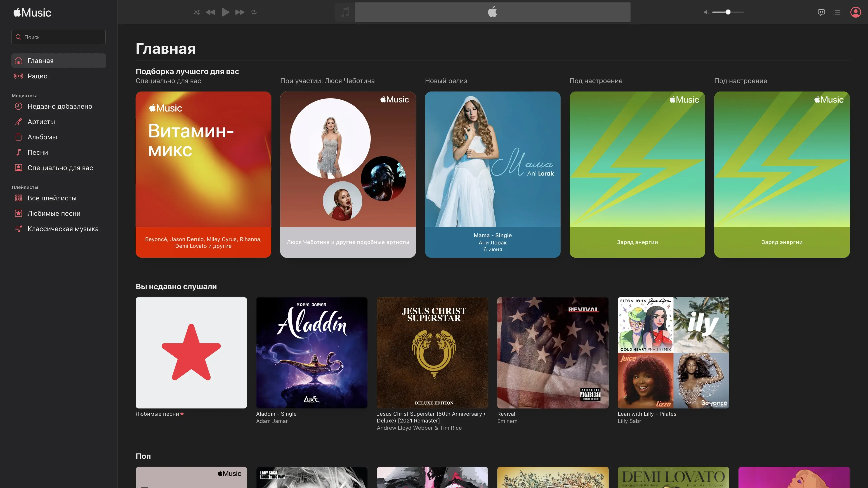Viewport: 868px width, 488px height.
Task: Open the Витамин-микс card
Action: click(x=203, y=174)
